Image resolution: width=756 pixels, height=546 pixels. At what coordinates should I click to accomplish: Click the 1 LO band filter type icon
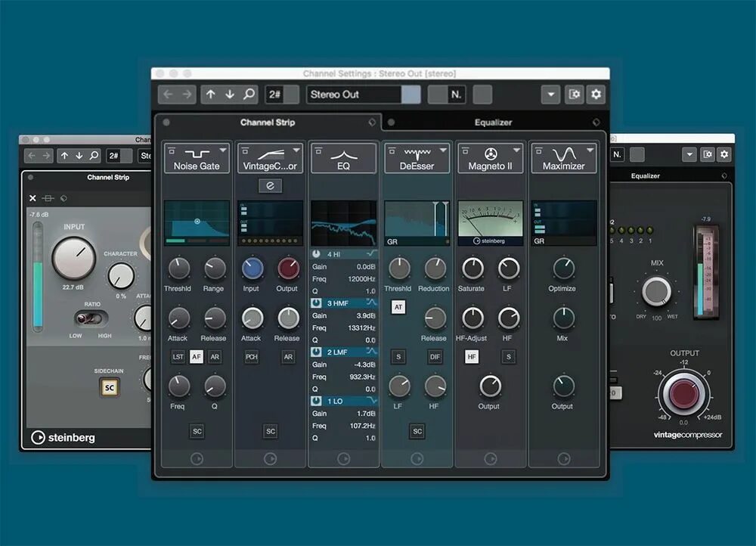pyautogui.click(x=370, y=401)
